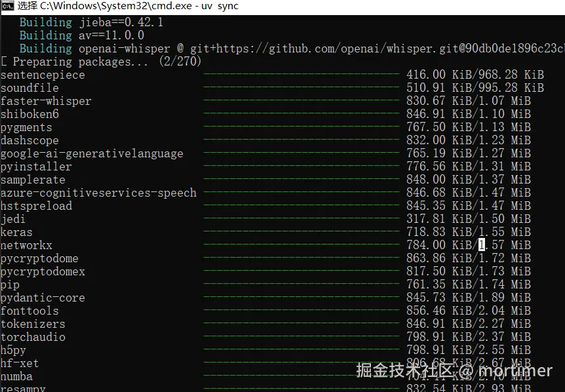Click the 'hf-xet' package name
The width and height of the screenshot is (565, 392).
tap(20, 363)
